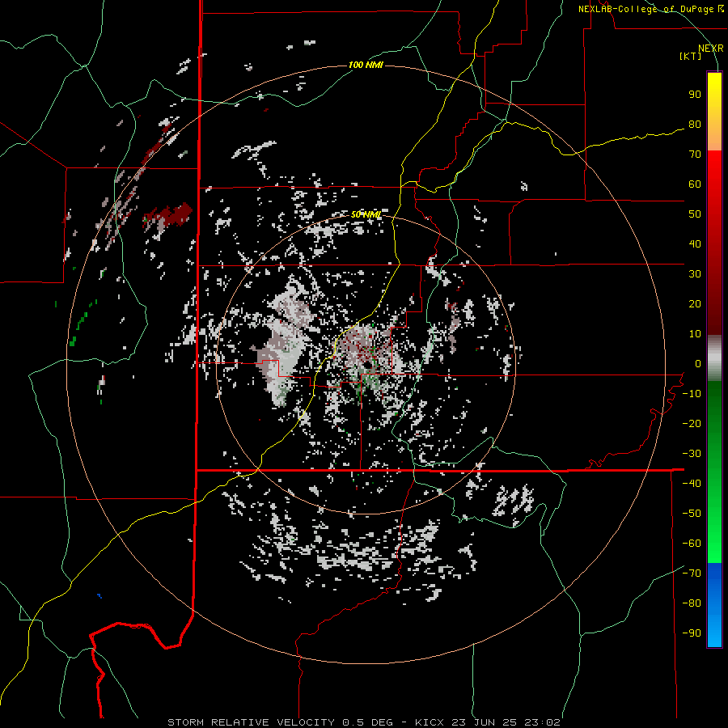Screen dimensions: 728x728
Task: Click the -80 value on the velocity scale
Action: 692,603
